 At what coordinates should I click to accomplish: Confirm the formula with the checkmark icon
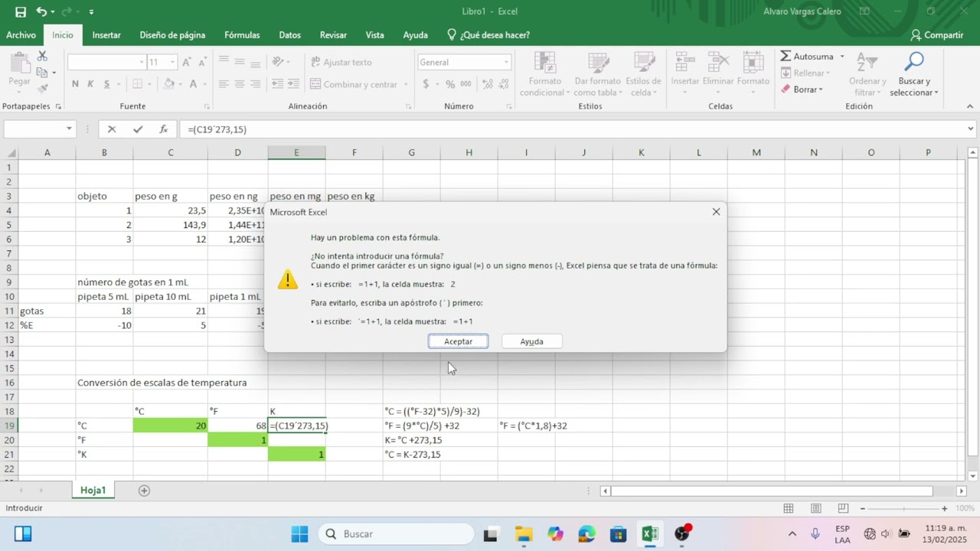pos(138,129)
